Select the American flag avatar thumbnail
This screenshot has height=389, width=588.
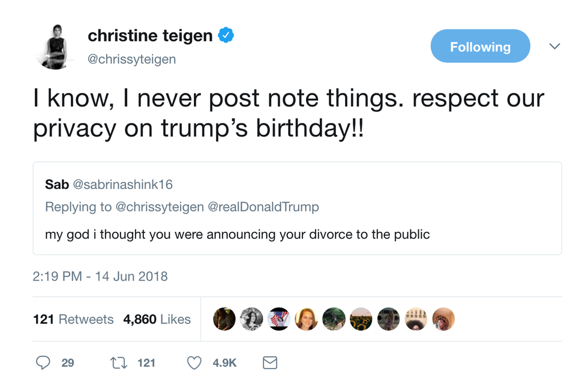pos(278,319)
